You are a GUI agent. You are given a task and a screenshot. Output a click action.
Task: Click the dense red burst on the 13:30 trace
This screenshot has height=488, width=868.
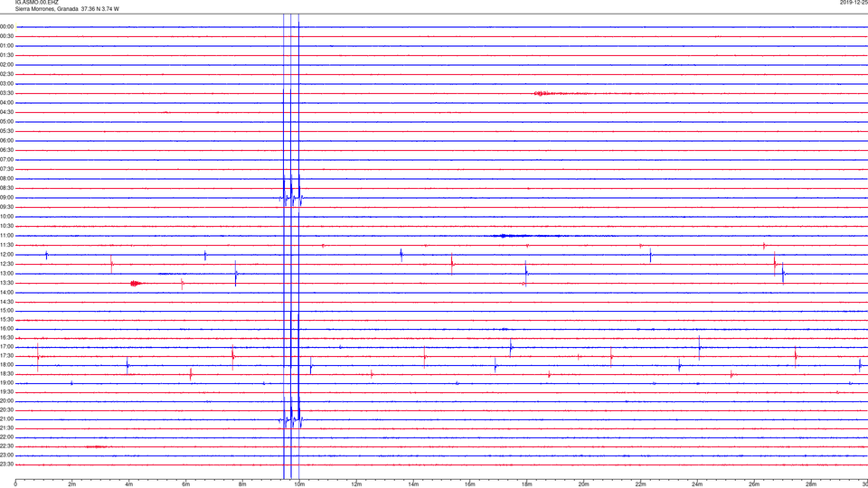(x=136, y=283)
